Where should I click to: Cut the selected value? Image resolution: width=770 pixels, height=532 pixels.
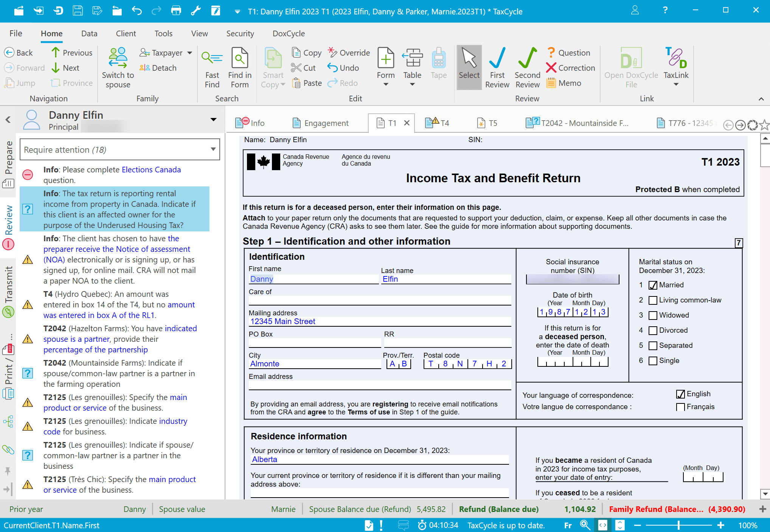(x=303, y=68)
